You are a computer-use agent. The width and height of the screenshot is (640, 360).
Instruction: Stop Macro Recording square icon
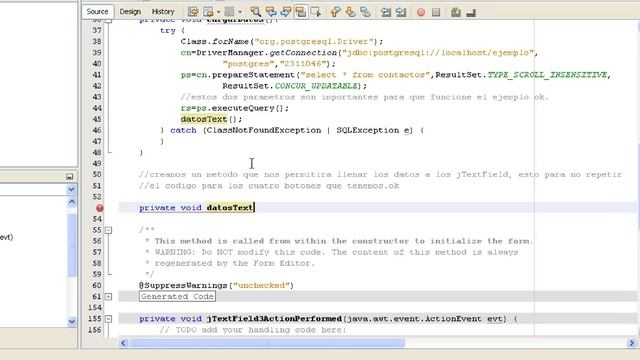[436, 12]
